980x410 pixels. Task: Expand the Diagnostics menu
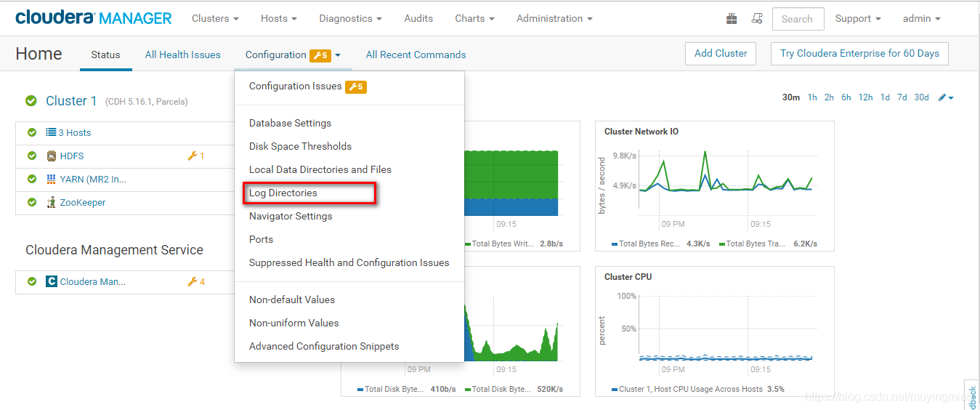(x=351, y=18)
